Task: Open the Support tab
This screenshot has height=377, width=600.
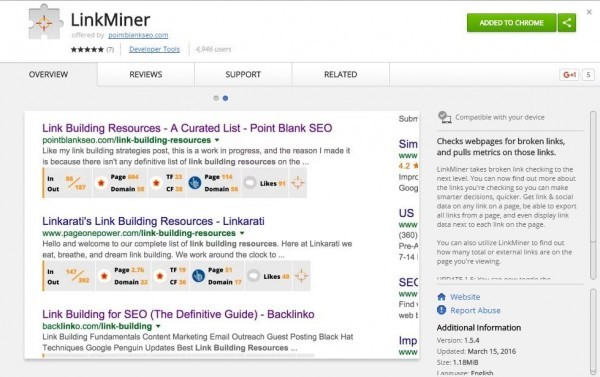Action: click(243, 75)
